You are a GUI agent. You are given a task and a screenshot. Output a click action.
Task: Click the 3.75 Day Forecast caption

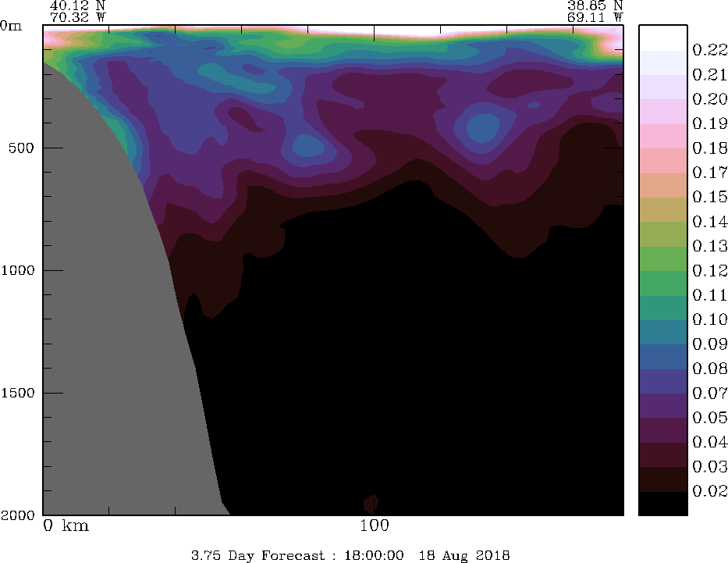tap(257, 555)
